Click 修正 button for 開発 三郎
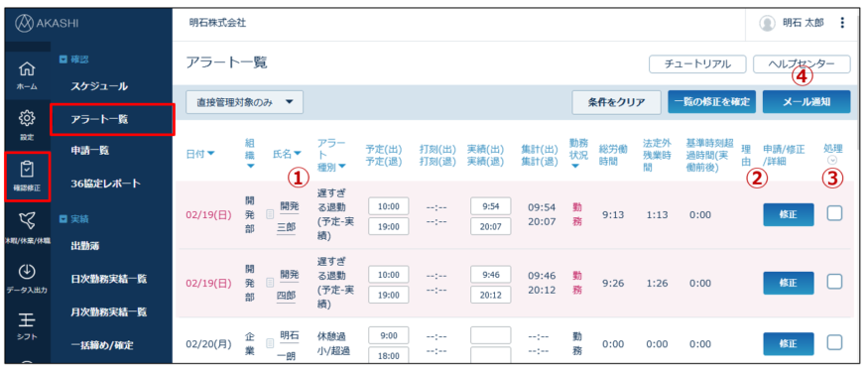 (789, 215)
